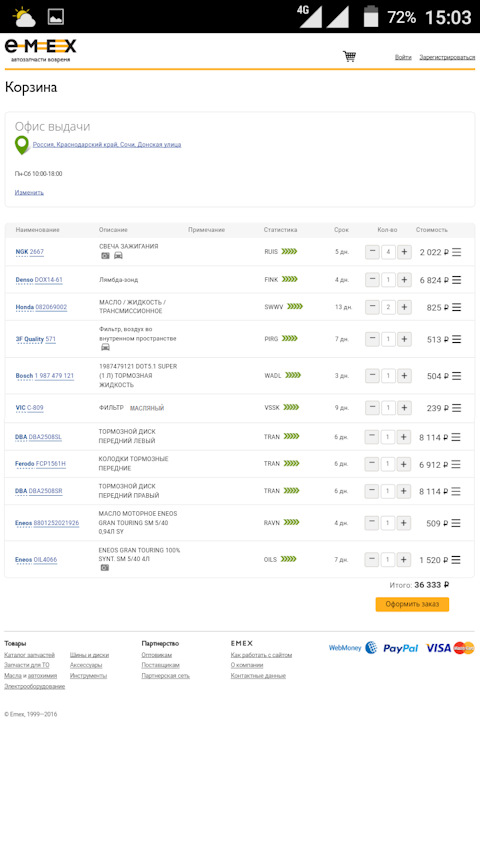Open Оптовикам footer link

(156, 655)
